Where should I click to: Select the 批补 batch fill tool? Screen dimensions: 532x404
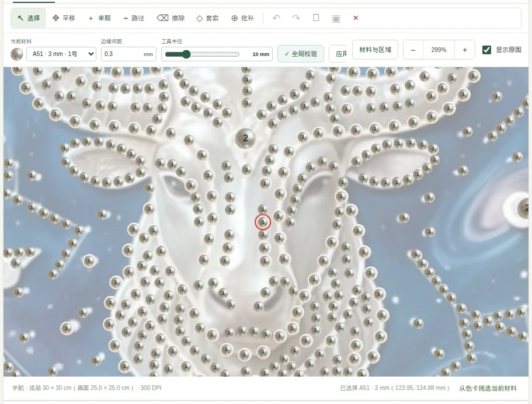pos(242,18)
